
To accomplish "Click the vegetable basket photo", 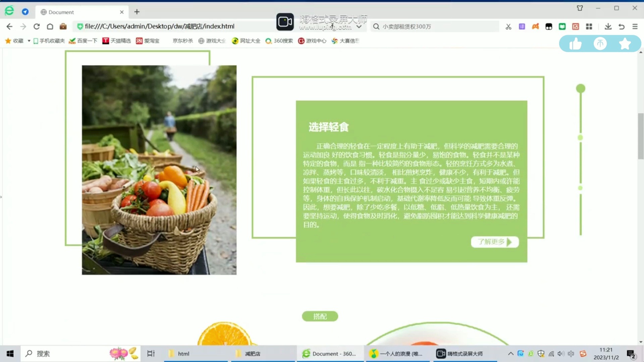I will point(159,170).
